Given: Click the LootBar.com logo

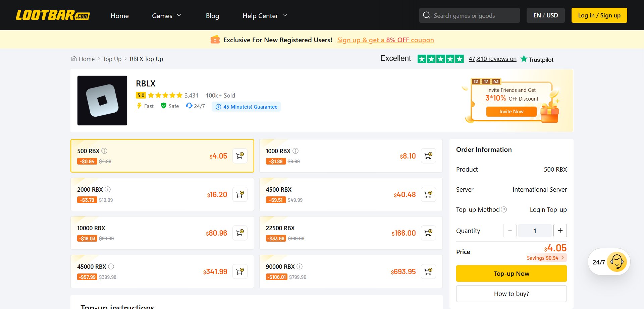Looking at the screenshot, I should 53,15.
